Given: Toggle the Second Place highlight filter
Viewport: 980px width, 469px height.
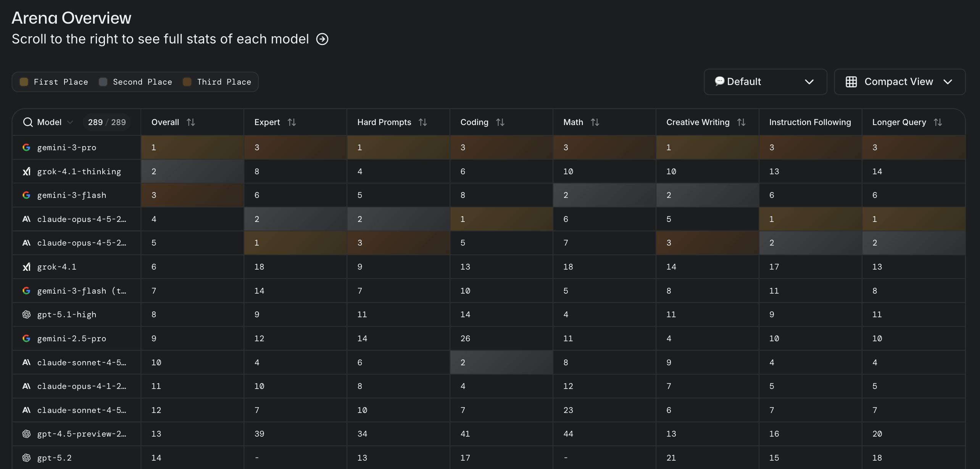Looking at the screenshot, I should 103,82.
